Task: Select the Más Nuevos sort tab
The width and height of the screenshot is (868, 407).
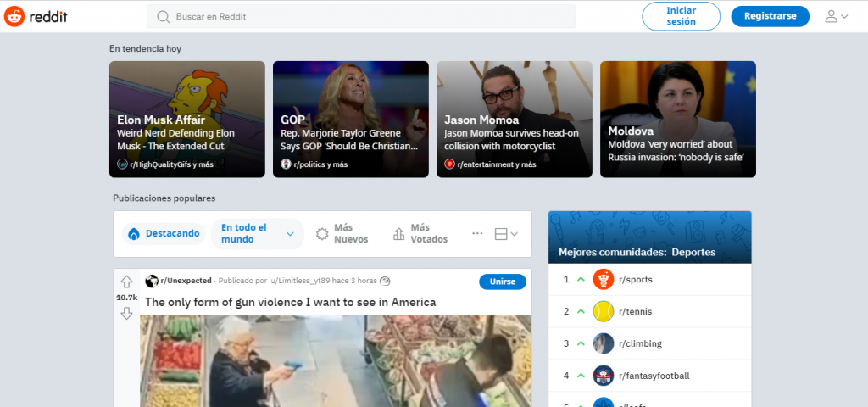Action: click(x=342, y=234)
